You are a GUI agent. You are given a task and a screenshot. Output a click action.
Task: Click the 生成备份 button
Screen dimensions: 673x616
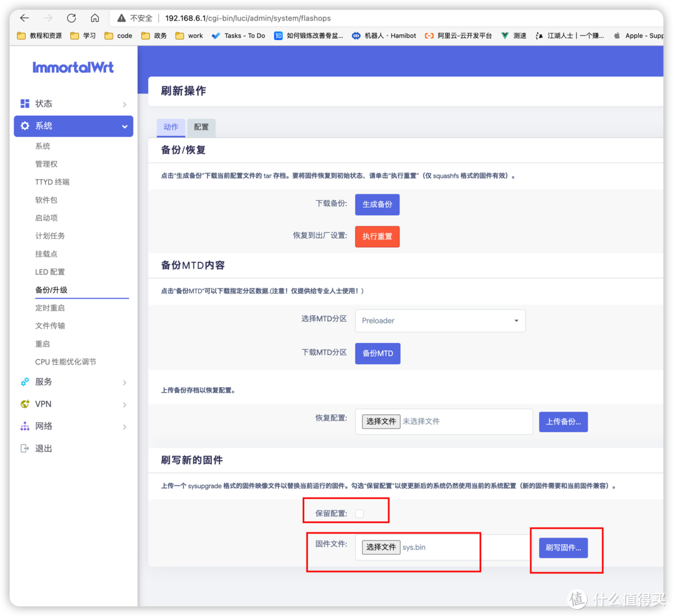pyautogui.click(x=377, y=204)
